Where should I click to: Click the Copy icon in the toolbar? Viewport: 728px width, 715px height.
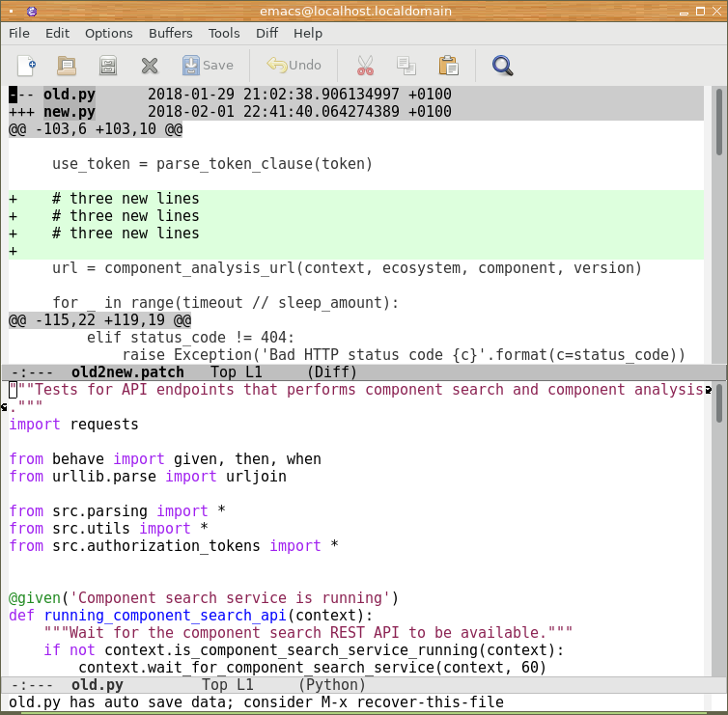click(x=406, y=66)
